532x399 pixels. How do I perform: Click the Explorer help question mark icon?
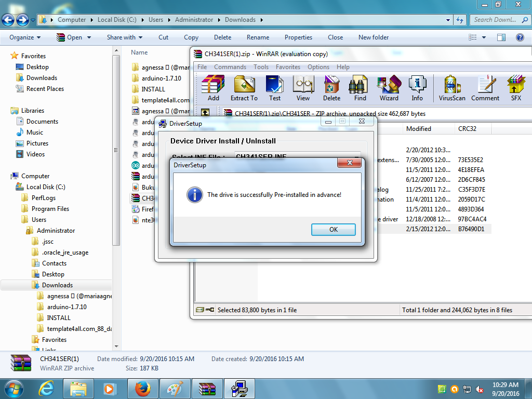tap(520, 37)
